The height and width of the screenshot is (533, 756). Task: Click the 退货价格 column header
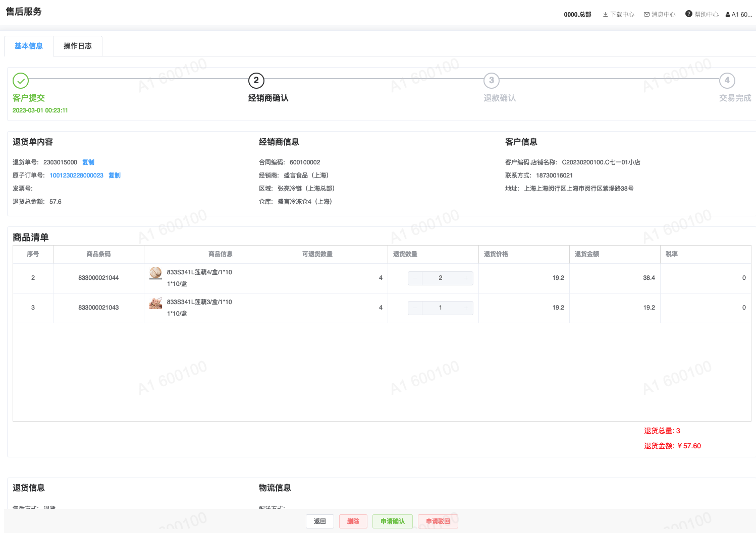(524, 254)
